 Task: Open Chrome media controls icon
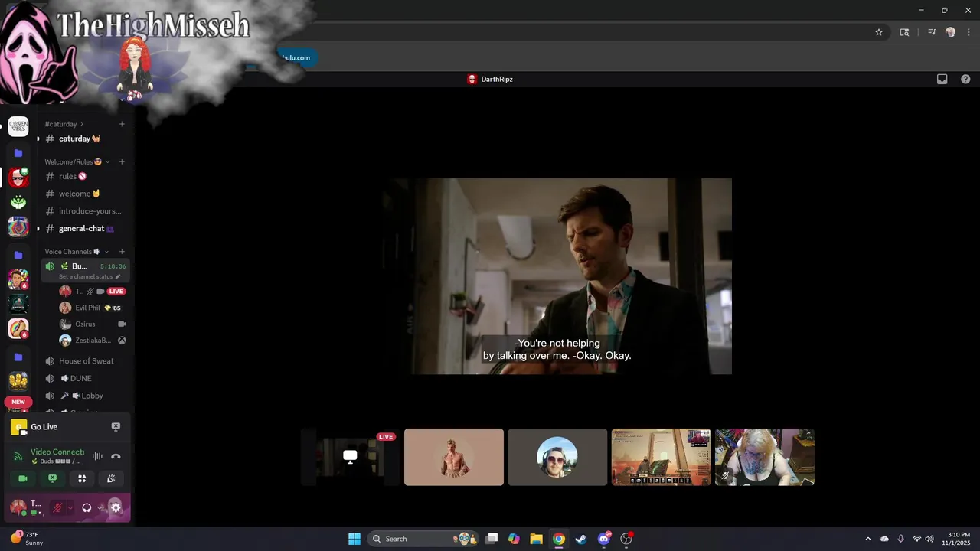(x=932, y=32)
